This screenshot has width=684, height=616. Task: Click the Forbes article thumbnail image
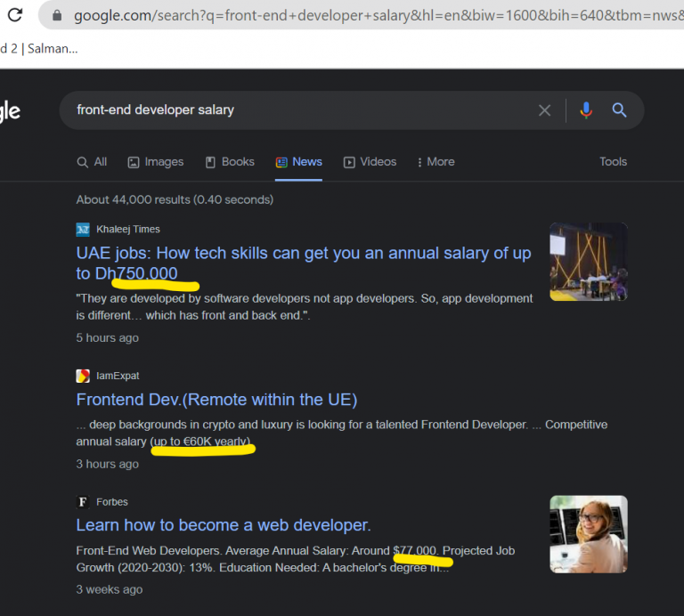tap(588, 533)
